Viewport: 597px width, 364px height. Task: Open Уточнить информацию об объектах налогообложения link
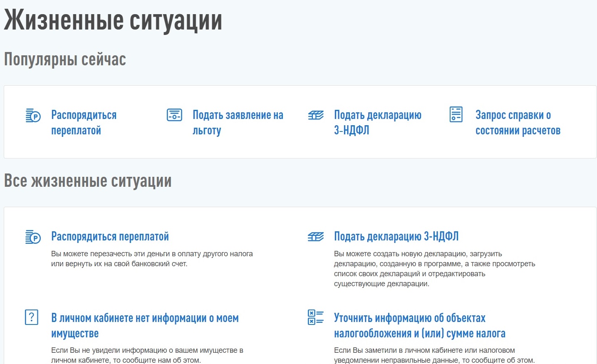[x=420, y=325]
